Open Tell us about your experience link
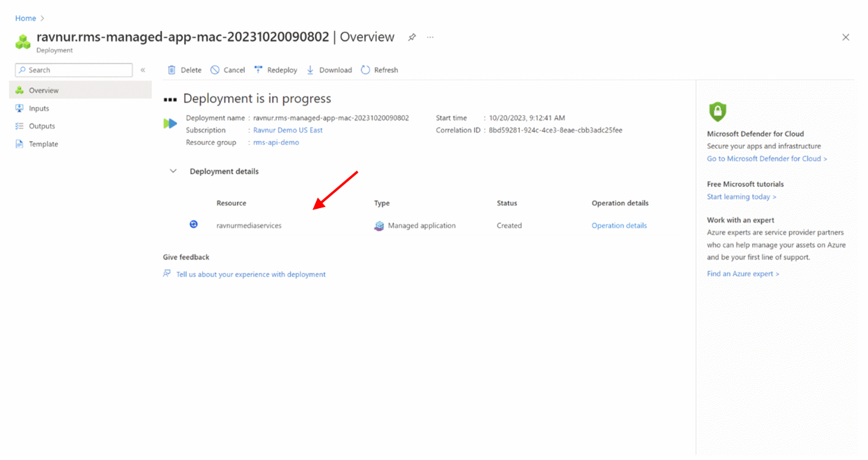The height and width of the screenshot is (460, 868). [x=251, y=275]
